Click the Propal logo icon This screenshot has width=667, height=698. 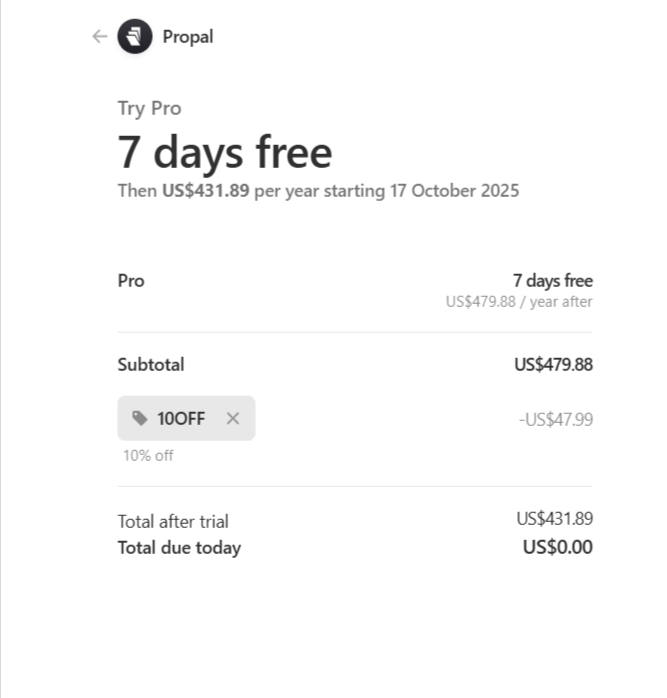coord(133,37)
